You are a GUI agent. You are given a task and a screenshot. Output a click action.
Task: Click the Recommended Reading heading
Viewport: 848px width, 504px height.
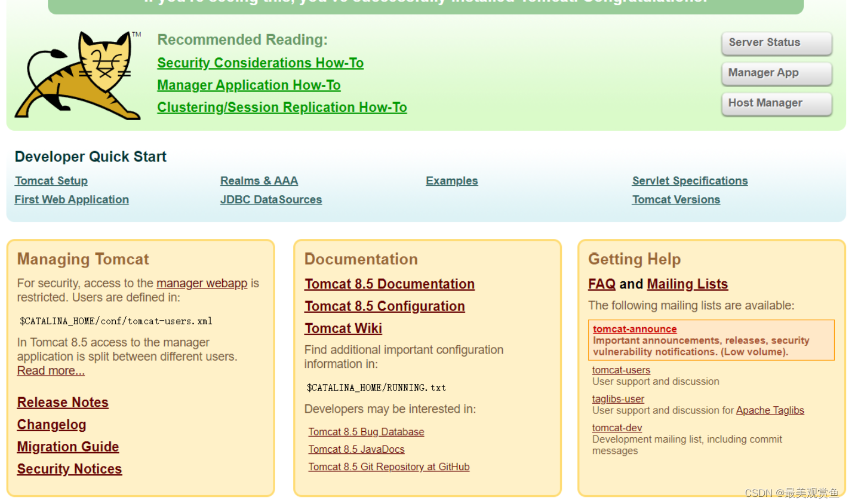click(242, 40)
